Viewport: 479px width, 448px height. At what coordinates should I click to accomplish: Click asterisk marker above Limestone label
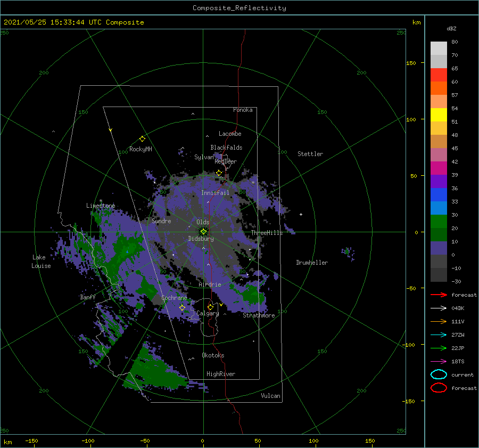pyautogui.click(x=101, y=201)
